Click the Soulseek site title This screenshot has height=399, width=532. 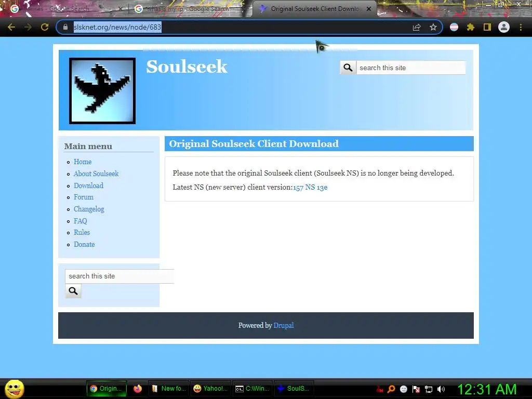coord(187,66)
